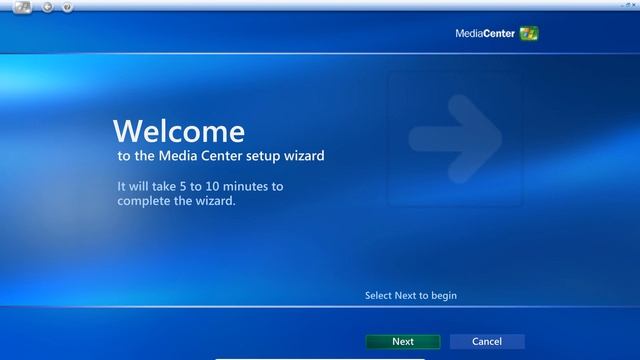Cancel the Media Center setup wizard

coord(487,342)
